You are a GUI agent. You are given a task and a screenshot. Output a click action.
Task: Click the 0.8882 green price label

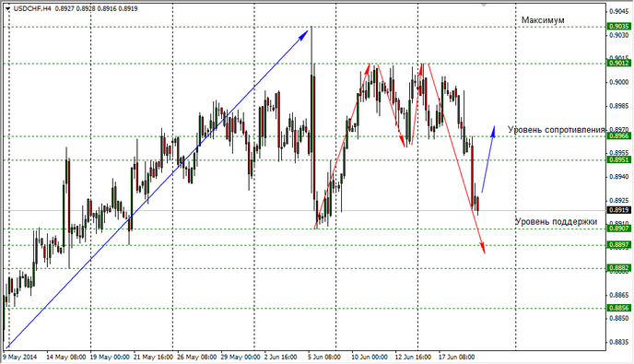[x=619, y=268]
